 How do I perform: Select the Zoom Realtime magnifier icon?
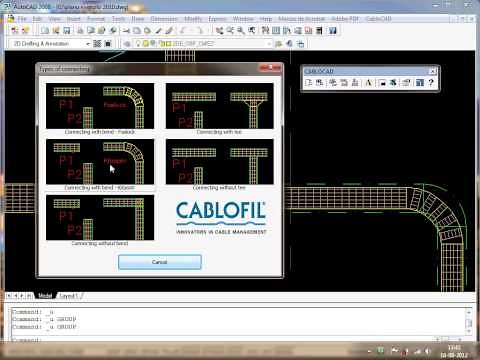(x=230, y=31)
